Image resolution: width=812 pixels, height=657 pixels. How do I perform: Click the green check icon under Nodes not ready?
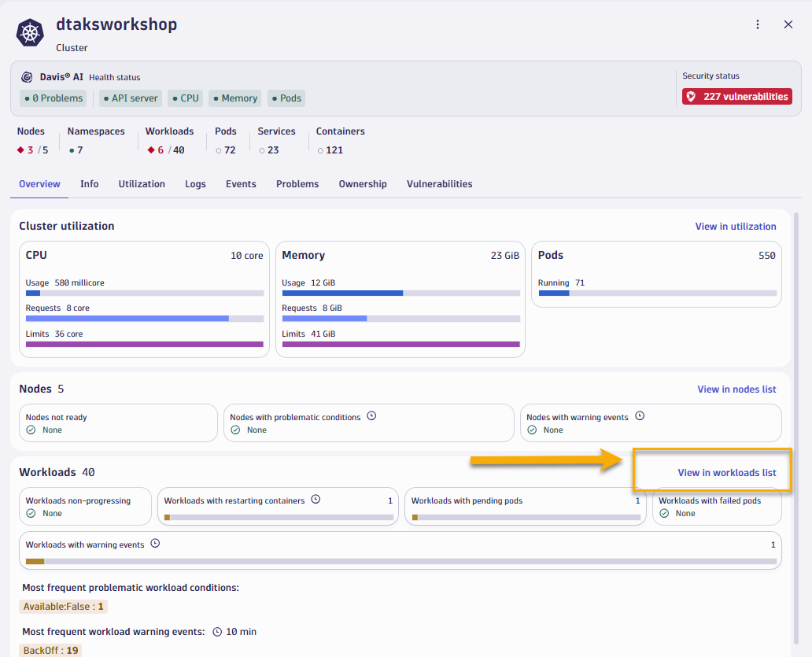pyautogui.click(x=31, y=430)
